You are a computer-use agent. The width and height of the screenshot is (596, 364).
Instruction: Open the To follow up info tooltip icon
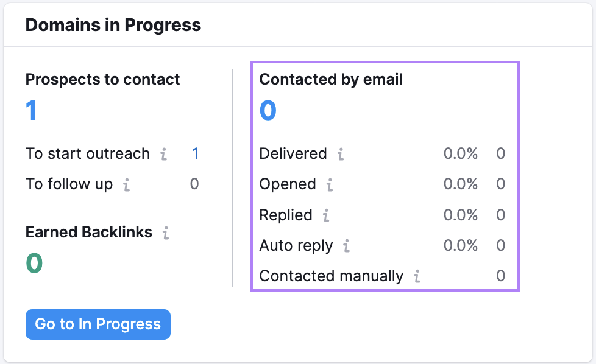128,185
